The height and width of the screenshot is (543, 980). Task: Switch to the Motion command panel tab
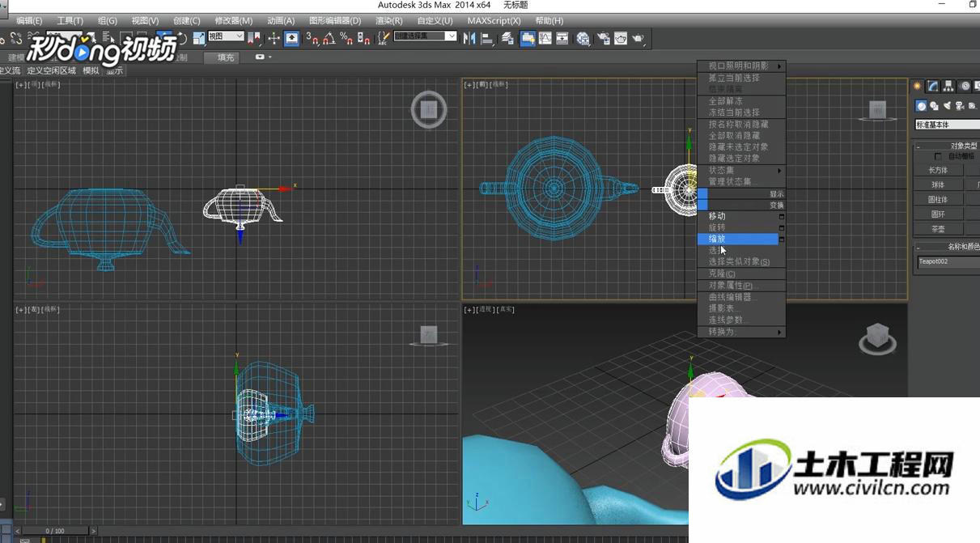(965, 86)
